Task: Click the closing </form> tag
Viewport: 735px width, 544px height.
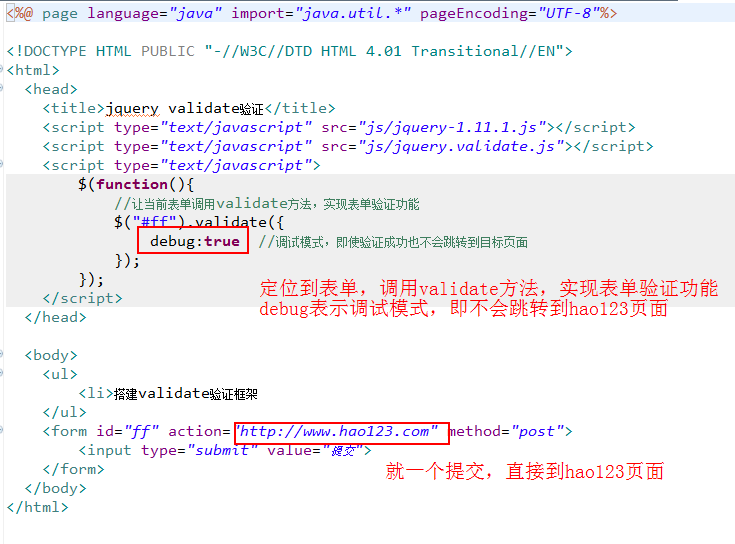Action: coord(73,469)
